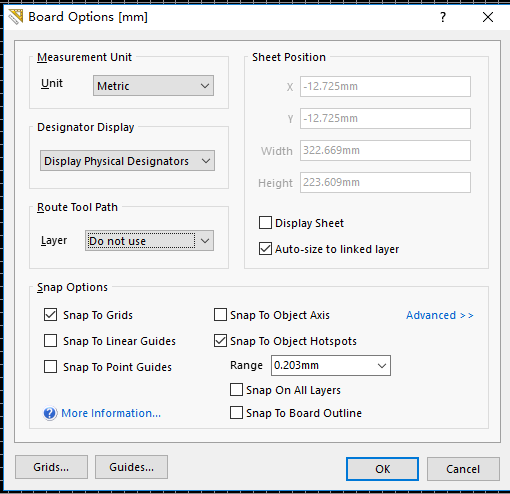Click the Height field showing 223.609mm
This screenshot has width=510, height=494.
pyautogui.click(x=385, y=182)
